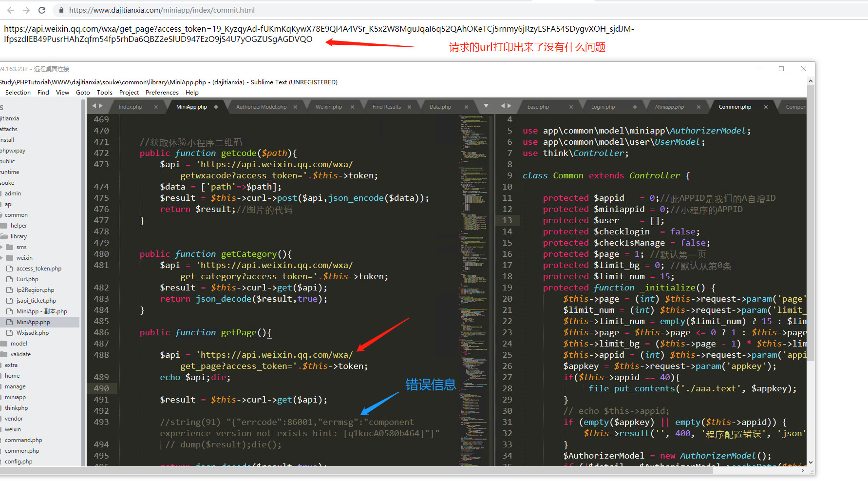The image size is (868, 481).
Task: Open the Goto menu
Action: pos(83,93)
